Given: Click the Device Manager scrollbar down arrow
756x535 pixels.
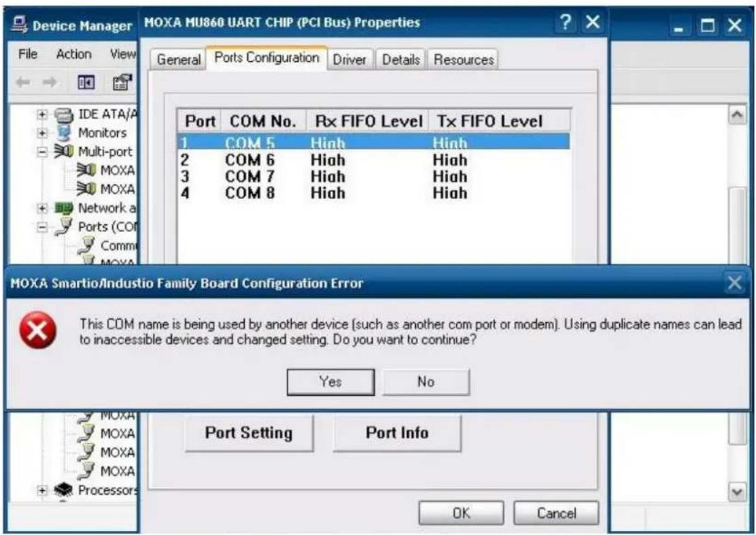Looking at the screenshot, I should [737, 492].
